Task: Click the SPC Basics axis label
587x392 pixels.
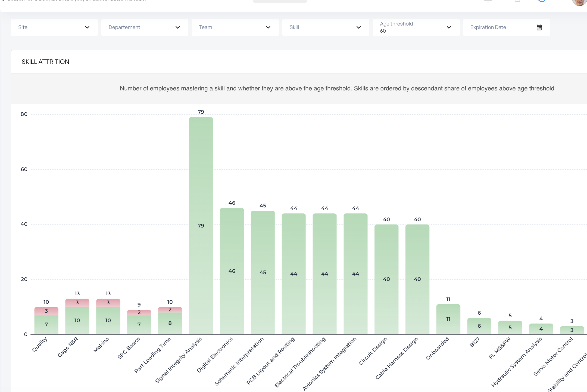Action: [129, 348]
